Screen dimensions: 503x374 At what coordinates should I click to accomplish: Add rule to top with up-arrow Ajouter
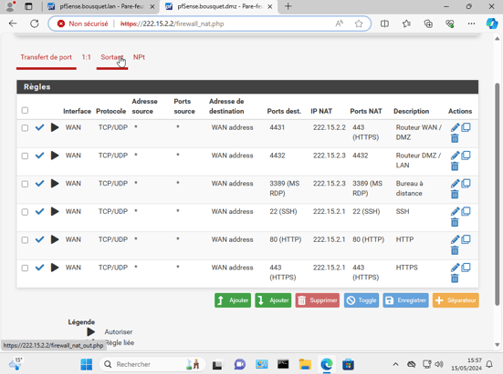(233, 300)
